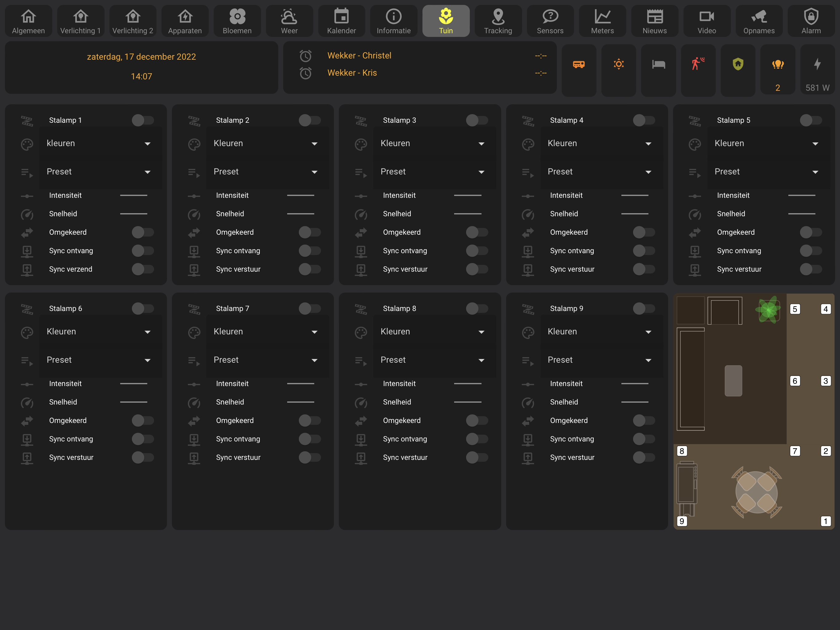Click the Stalamp 5 label
Image resolution: width=840 pixels, height=630 pixels.
[x=733, y=121]
